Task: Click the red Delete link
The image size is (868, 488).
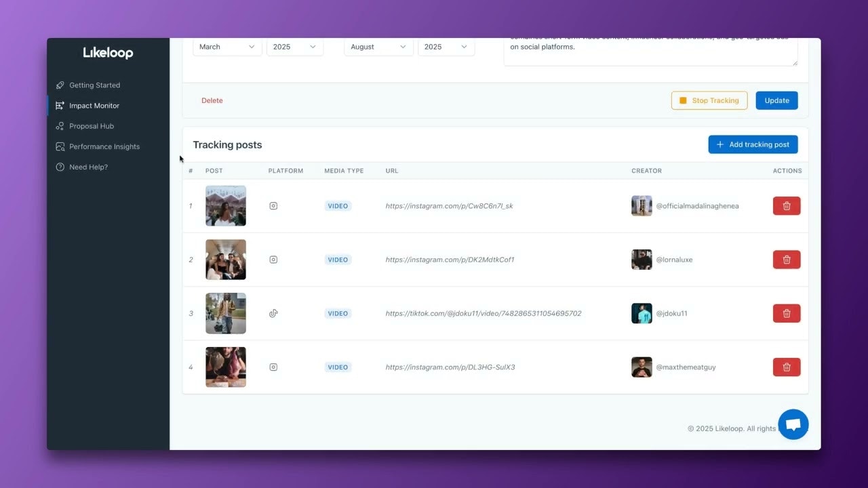Action: click(212, 100)
